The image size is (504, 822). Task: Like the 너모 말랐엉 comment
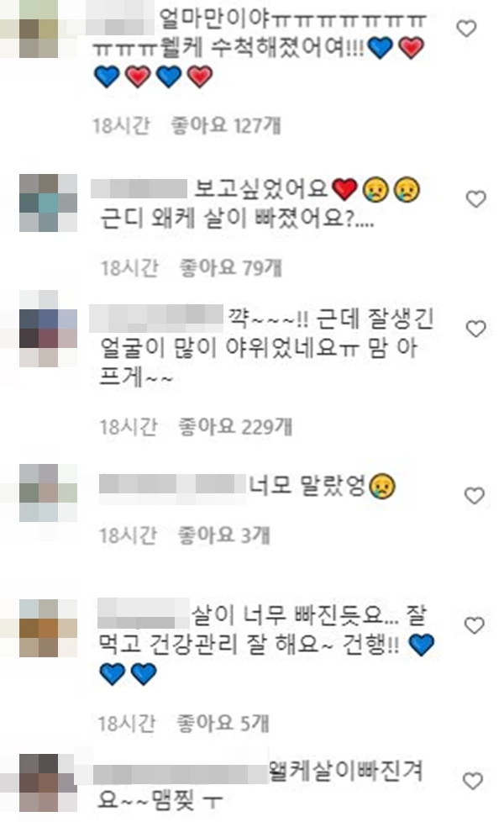tap(474, 495)
